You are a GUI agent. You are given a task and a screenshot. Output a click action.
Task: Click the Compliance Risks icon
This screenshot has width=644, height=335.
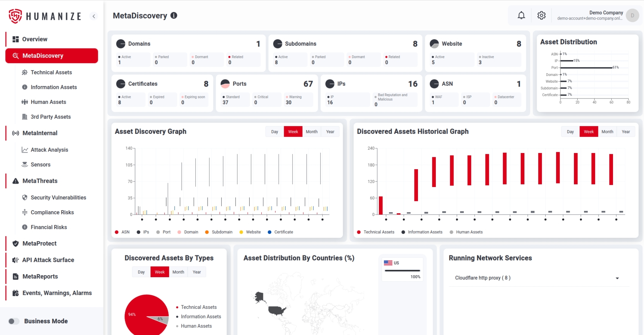(25, 212)
